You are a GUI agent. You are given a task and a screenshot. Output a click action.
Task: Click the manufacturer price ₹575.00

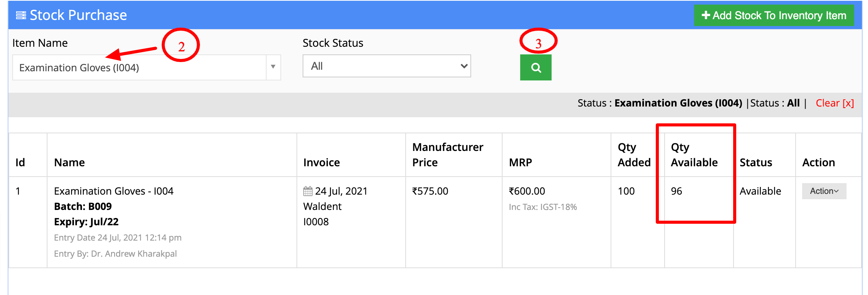(430, 191)
